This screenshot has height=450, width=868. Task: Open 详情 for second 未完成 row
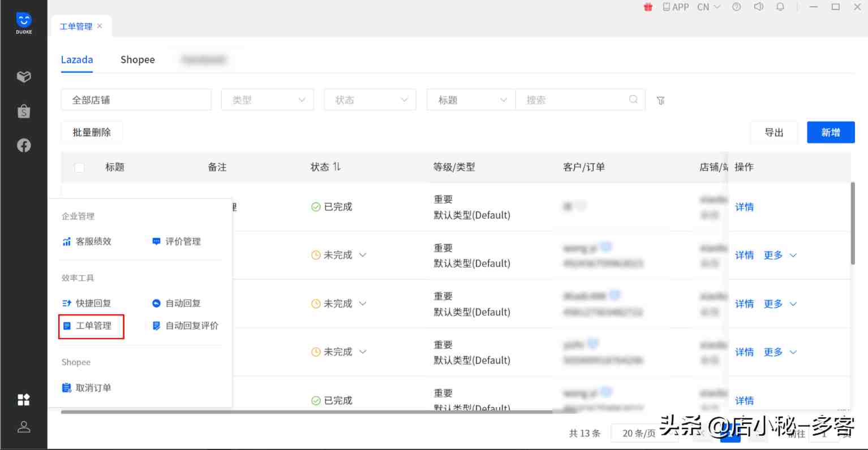744,304
